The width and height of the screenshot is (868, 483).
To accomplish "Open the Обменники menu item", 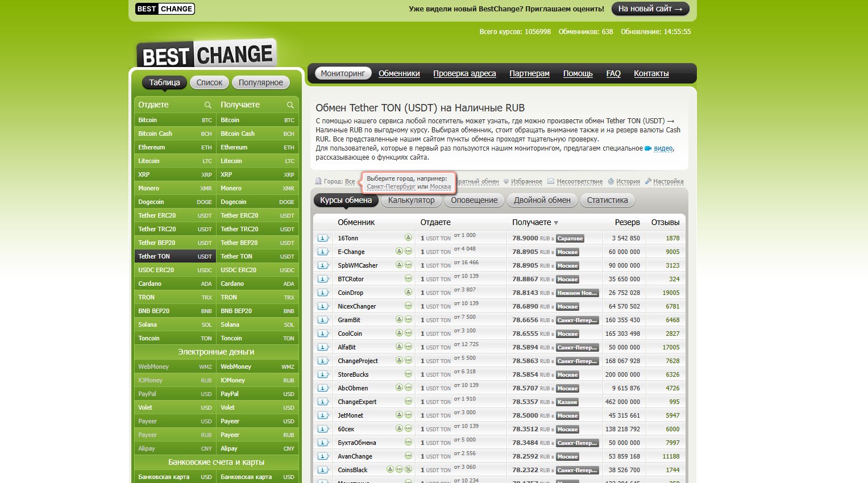I will point(399,73).
